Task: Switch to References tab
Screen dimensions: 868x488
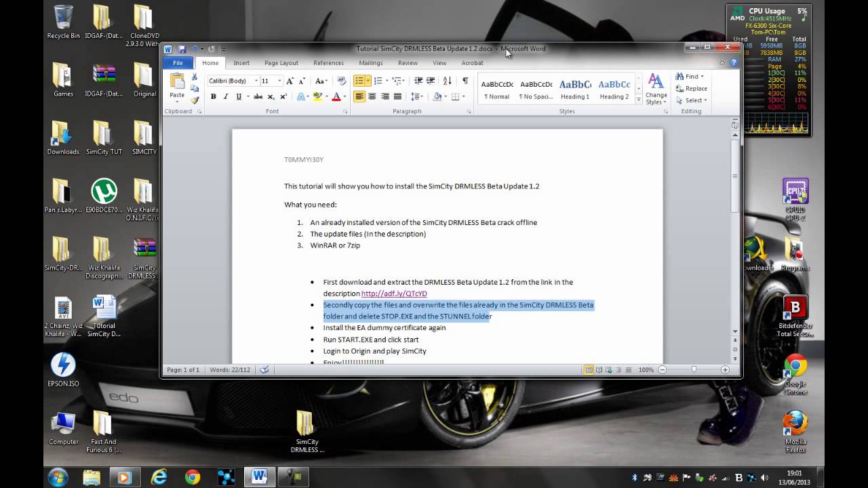Action: [x=328, y=63]
